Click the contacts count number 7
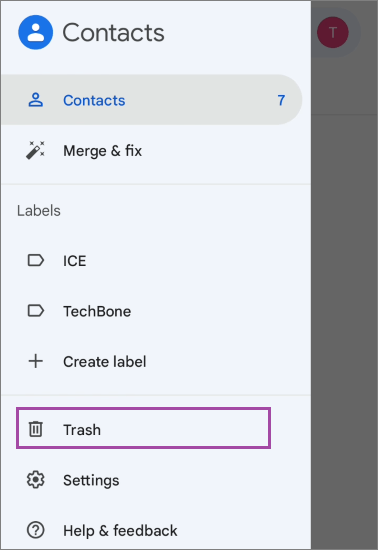 tap(281, 100)
